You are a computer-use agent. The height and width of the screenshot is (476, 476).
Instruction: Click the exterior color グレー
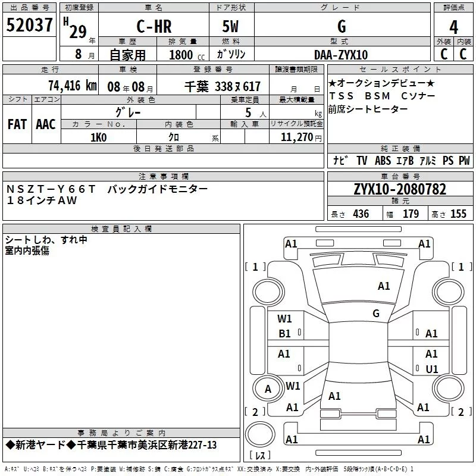tap(128, 112)
